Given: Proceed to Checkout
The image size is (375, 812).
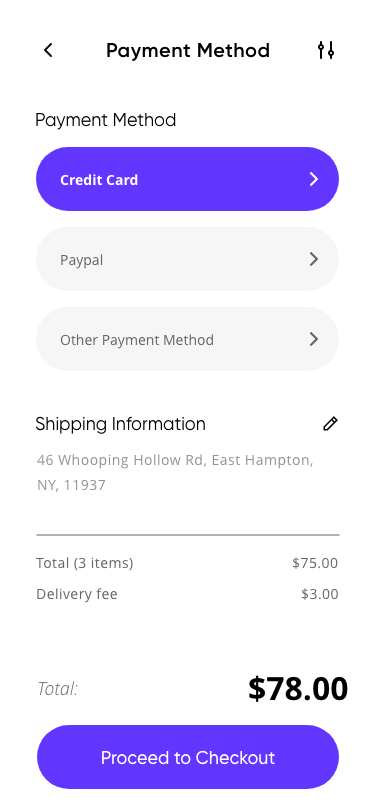Looking at the screenshot, I should point(188,757).
